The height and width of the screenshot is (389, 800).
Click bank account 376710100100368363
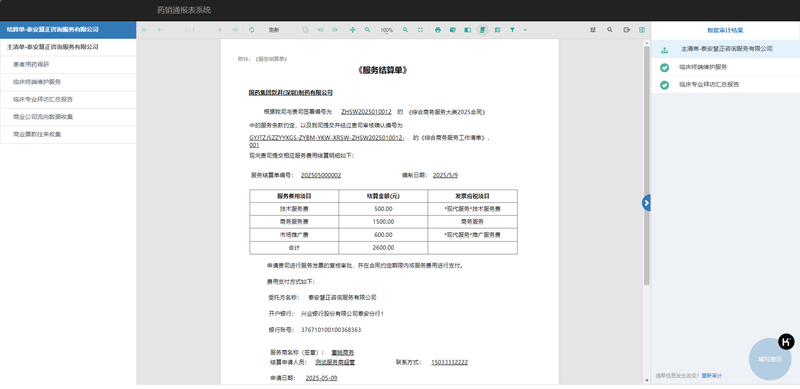[x=331, y=330]
